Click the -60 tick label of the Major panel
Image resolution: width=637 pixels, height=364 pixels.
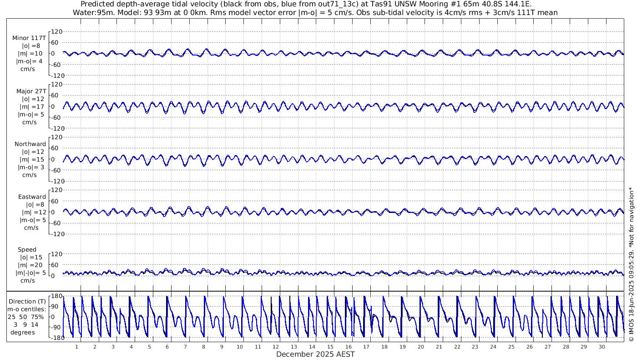tap(56, 117)
